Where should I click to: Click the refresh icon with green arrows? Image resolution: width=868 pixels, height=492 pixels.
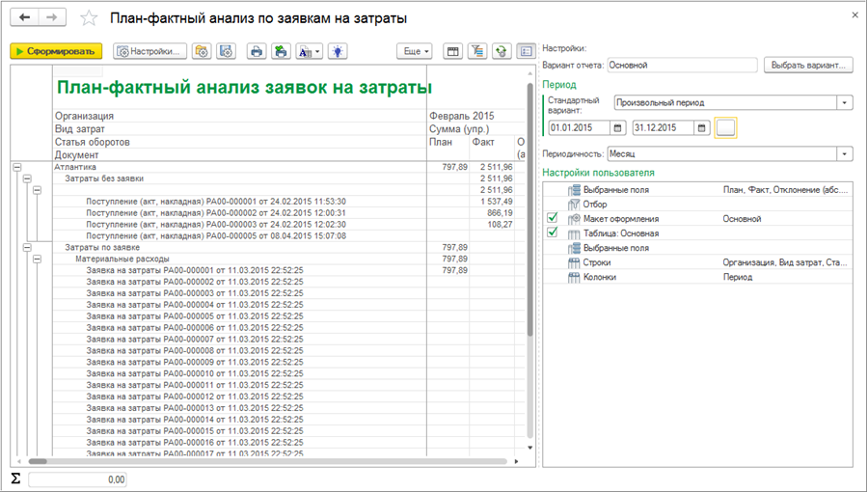(501, 51)
